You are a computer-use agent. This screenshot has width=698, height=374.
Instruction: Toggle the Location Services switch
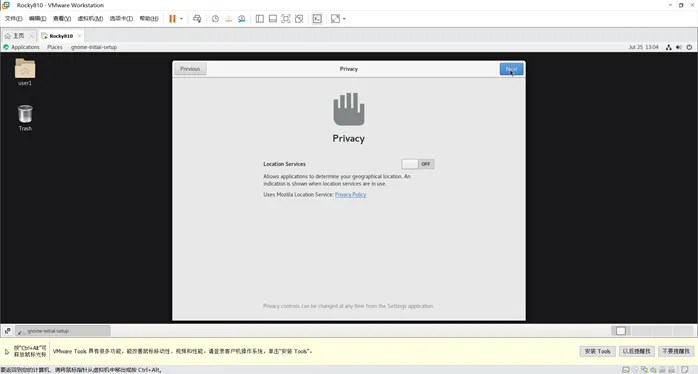418,164
